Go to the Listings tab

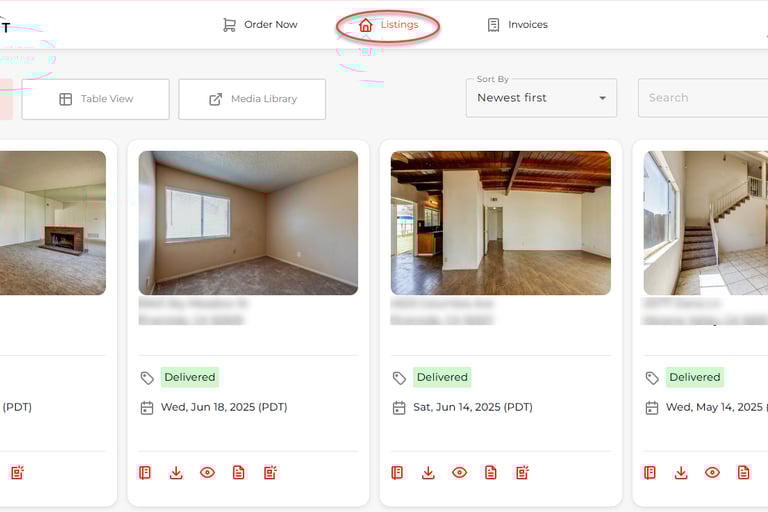pyautogui.click(x=388, y=25)
